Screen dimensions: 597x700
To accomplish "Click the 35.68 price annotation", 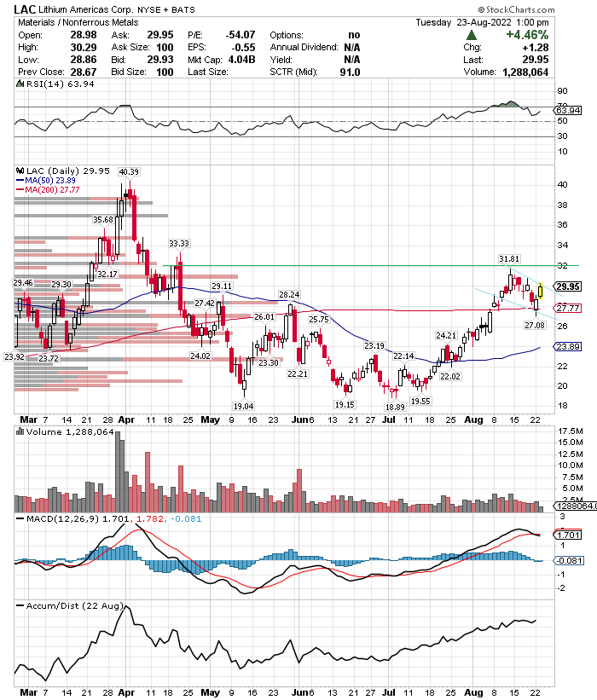I will point(103,220).
